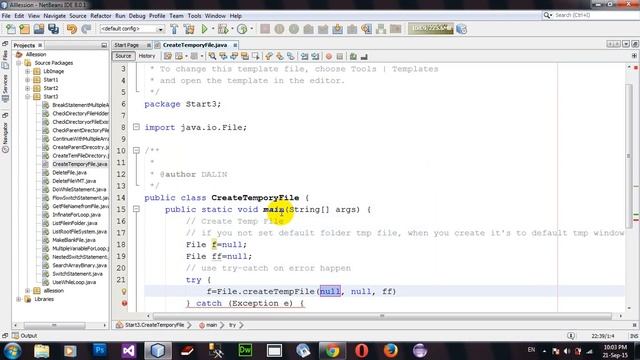Switch to History view
The image size is (640, 360).
[147, 56]
